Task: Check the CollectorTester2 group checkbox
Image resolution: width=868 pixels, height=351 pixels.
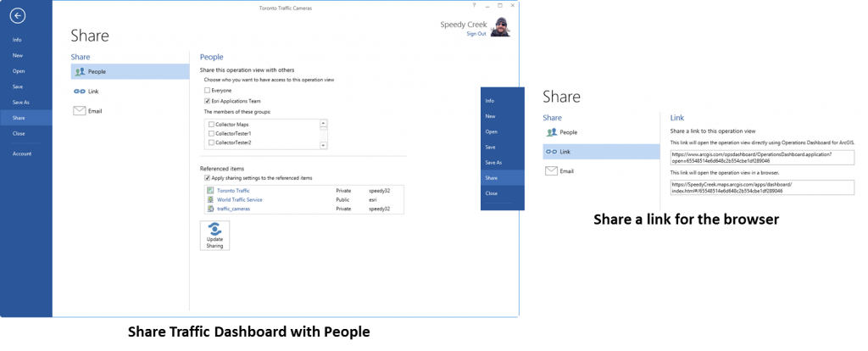Action: [211, 142]
